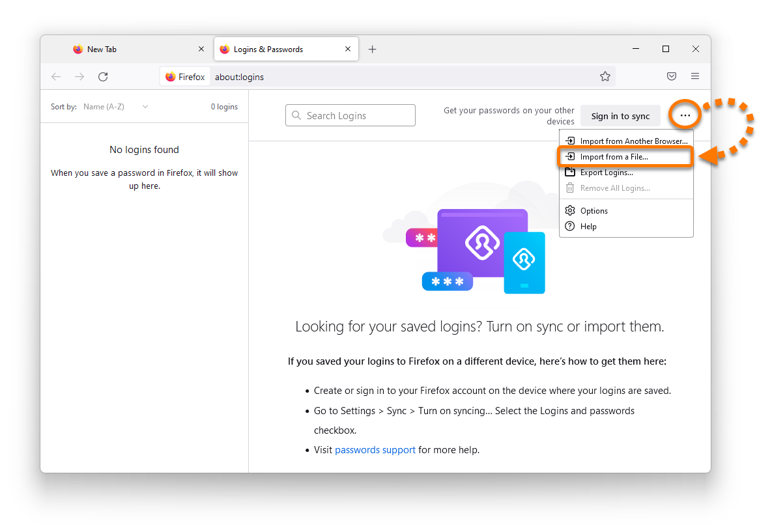Viewport: 757px width, 532px height.
Task: Click the 'No logins found' heading
Action: 145,150
